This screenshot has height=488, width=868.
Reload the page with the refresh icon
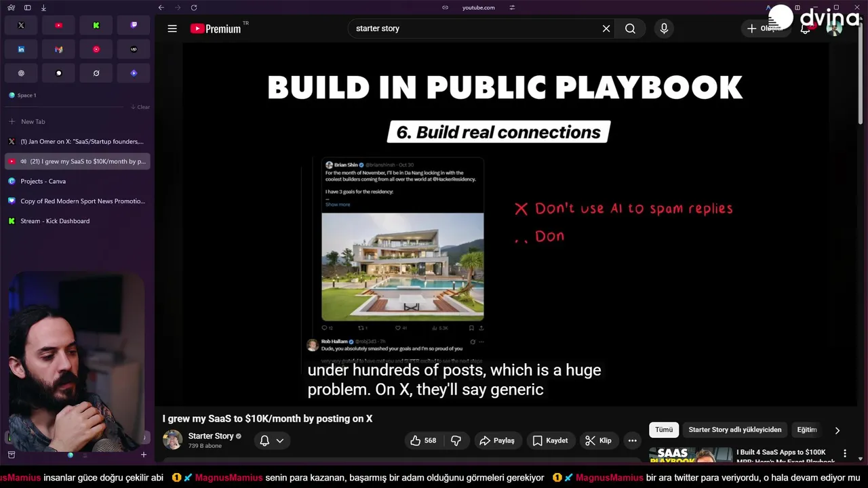click(194, 7)
